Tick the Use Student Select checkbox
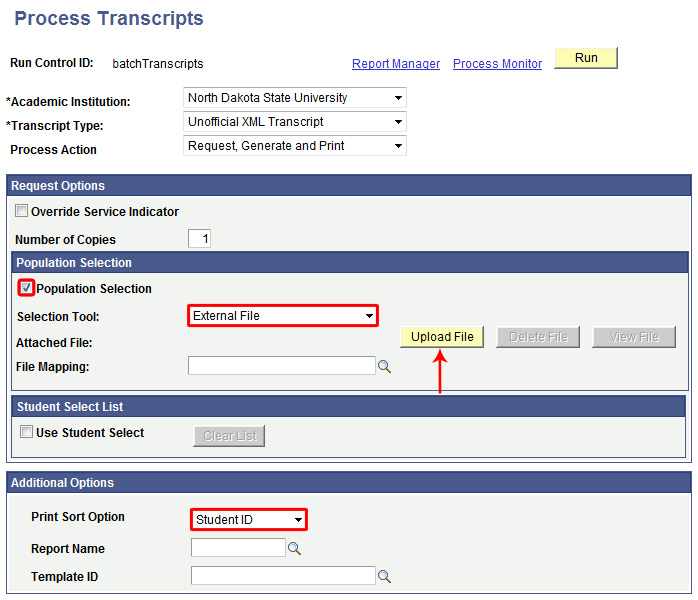This screenshot has height=600, width=698. [27, 433]
